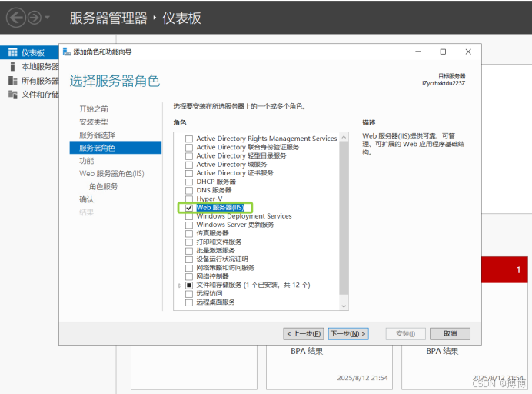Viewport: 532px width, 394px height.
Task: Check Active Directory Rights Management Services
Action: click(x=189, y=139)
